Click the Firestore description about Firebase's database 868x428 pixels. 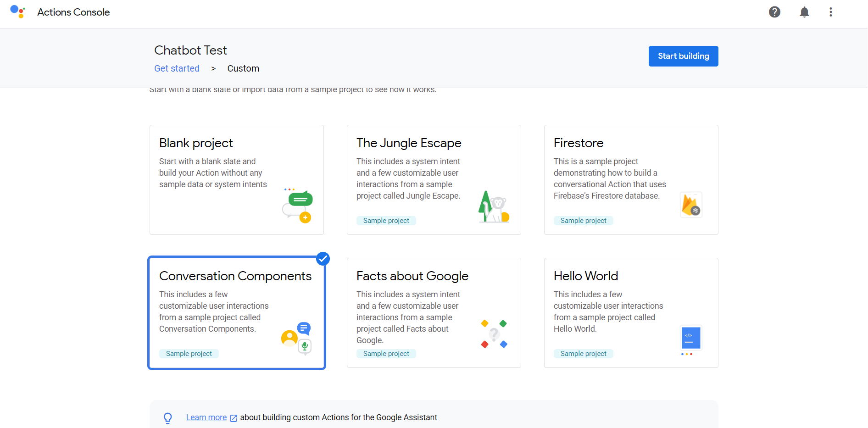click(x=610, y=178)
